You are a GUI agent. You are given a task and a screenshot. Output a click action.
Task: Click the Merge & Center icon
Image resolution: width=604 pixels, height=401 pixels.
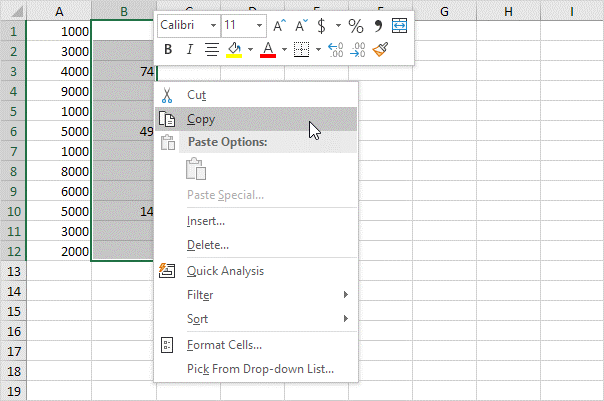(400, 25)
